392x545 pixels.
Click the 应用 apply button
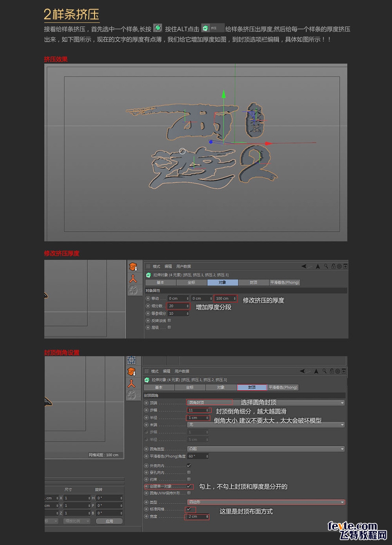tap(109, 521)
